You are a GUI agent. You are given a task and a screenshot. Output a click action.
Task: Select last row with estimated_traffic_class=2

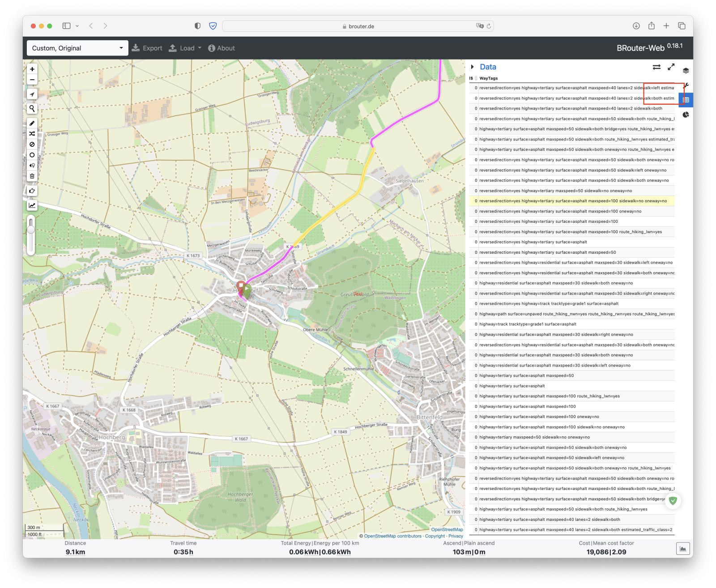[571, 530]
